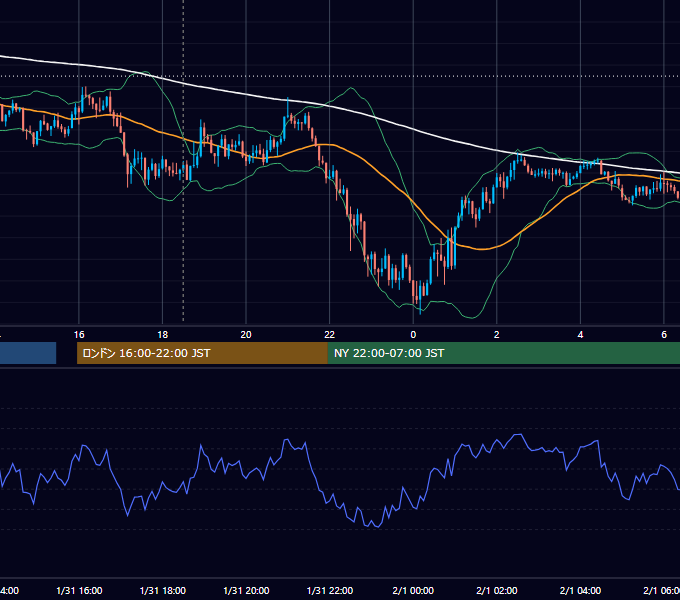
Task: Click the 1/31 20:00 date label
Action: pyautogui.click(x=246, y=590)
